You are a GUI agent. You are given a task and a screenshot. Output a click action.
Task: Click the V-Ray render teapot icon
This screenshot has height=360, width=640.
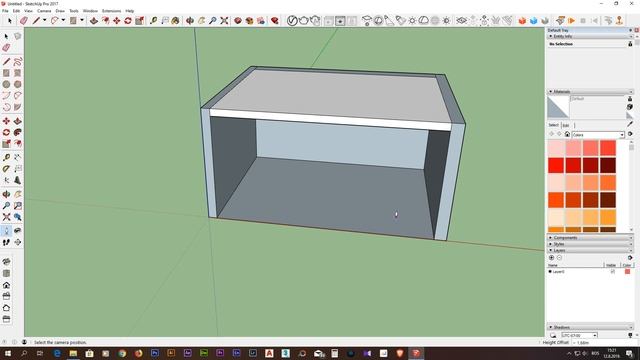[303, 20]
